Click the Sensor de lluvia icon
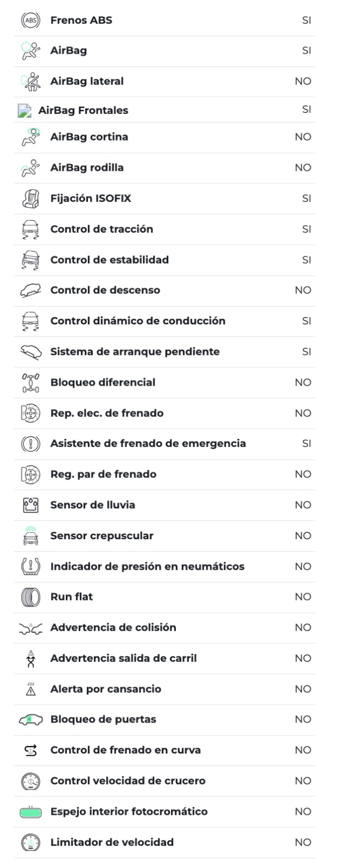Image resolution: width=342 pixels, height=868 pixels. pos(30,505)
